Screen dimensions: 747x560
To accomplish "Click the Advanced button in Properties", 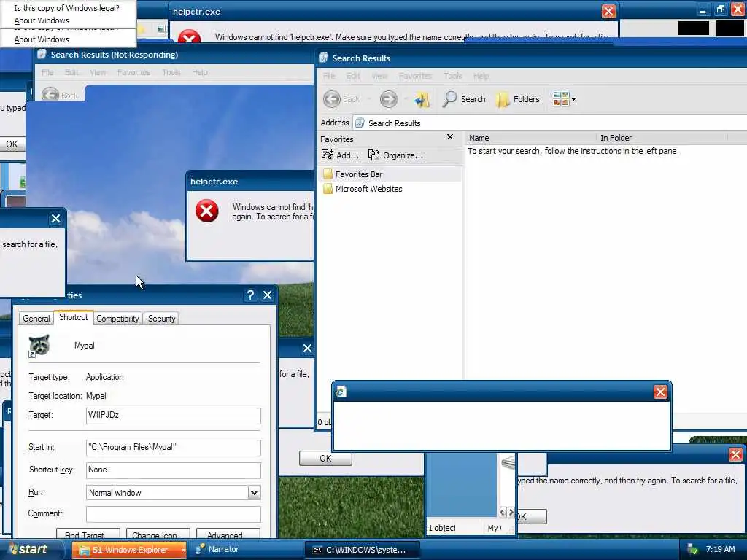I will 228,534.
